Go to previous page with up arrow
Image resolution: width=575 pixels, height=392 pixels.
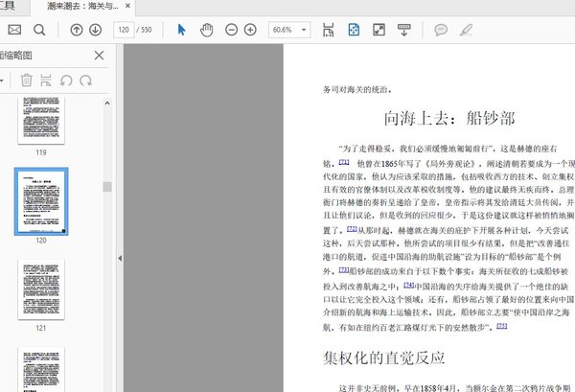77,30
